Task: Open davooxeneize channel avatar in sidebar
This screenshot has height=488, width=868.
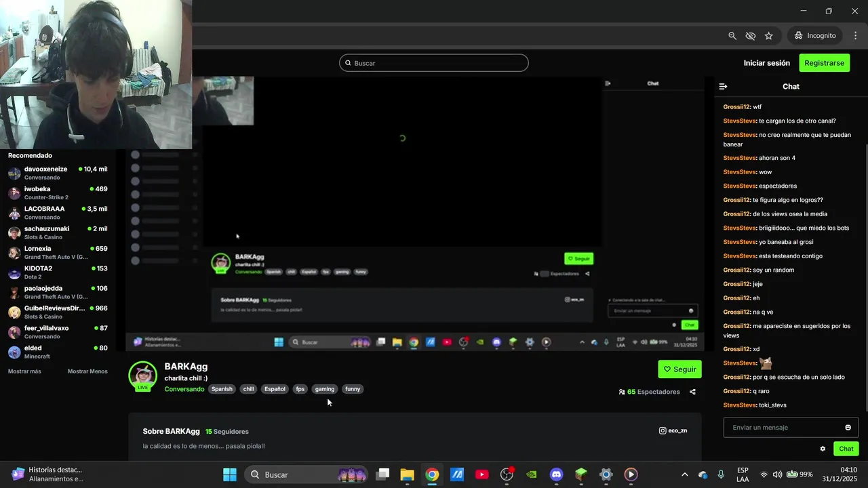Action: click(14, 173)
